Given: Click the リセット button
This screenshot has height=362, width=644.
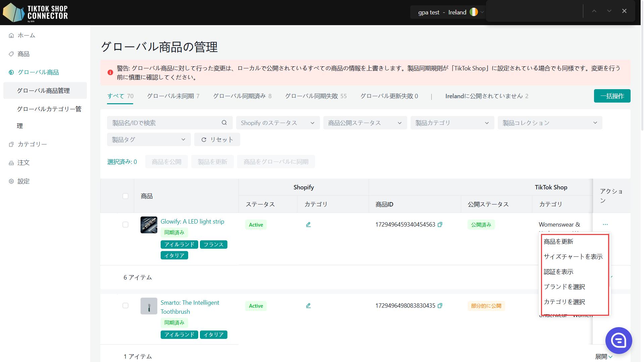Looking at the screenshot, I should pos(217,139).
